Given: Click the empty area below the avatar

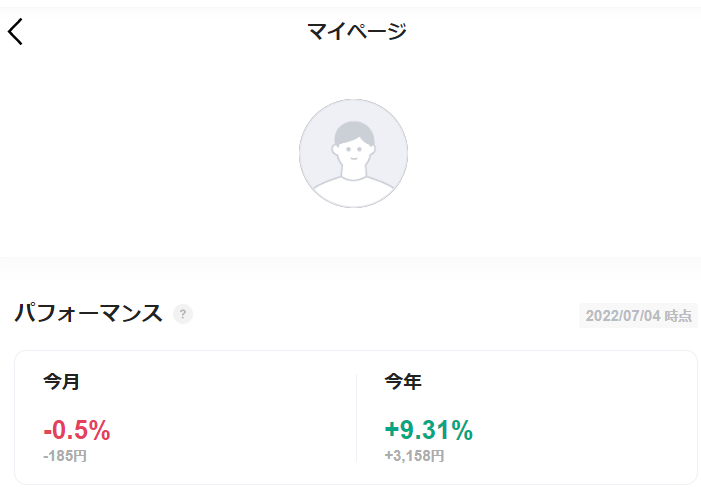Looking at the screenshot, I should click(x=353, y=232).
